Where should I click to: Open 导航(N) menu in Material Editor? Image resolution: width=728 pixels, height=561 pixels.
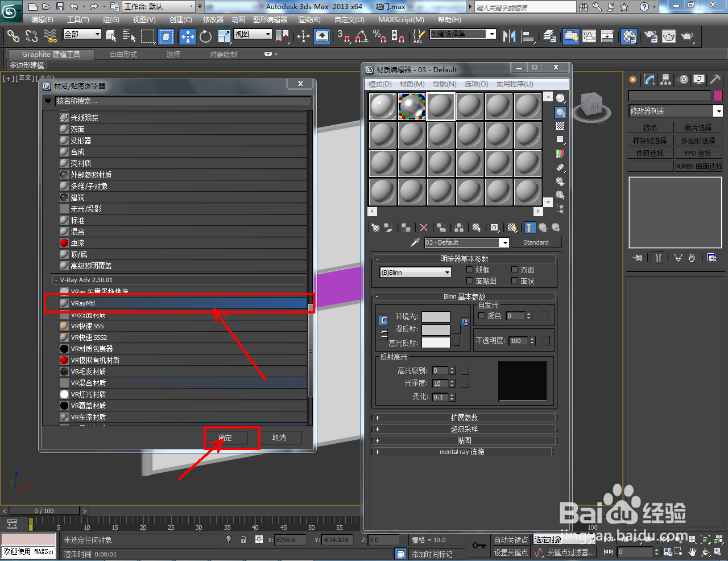[444, 84]
